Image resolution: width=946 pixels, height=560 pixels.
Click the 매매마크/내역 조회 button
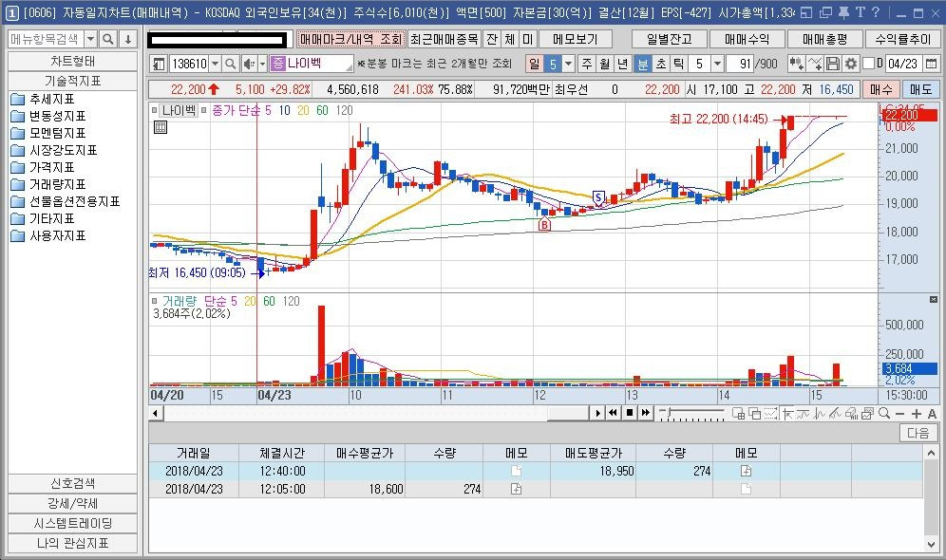click(x=350, y=39)
